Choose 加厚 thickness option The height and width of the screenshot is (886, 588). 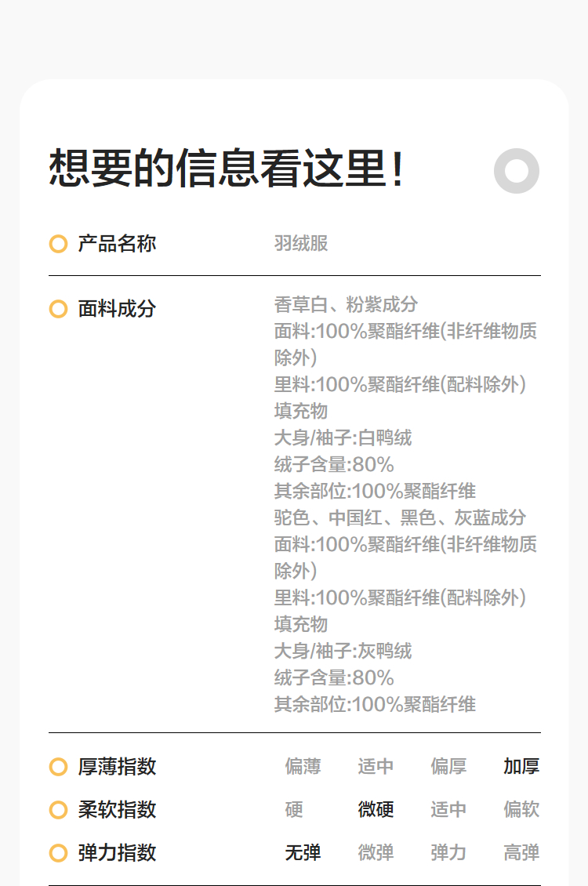(x=521, y=767)
